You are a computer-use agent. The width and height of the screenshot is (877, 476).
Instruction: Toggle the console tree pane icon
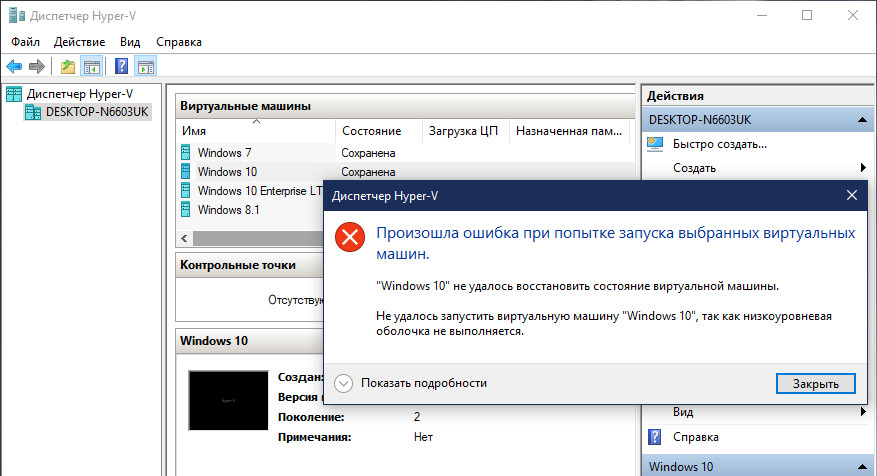click(x=91, y=67)
